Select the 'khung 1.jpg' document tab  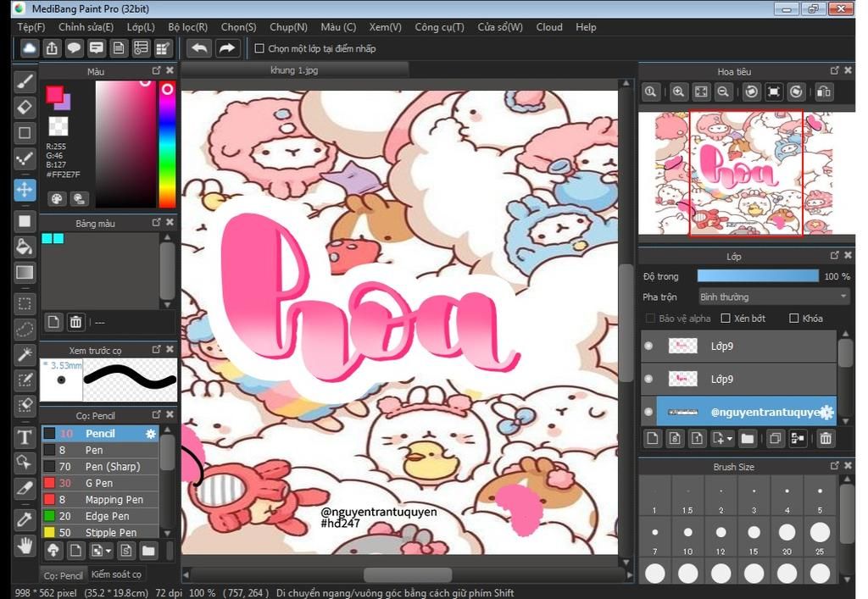(x=294, y=70)
